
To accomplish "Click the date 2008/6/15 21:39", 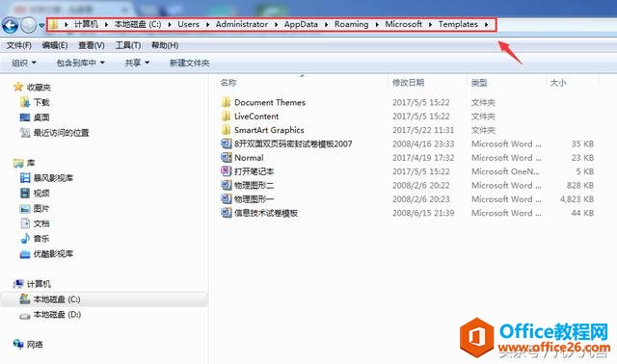I will (423, 213).
